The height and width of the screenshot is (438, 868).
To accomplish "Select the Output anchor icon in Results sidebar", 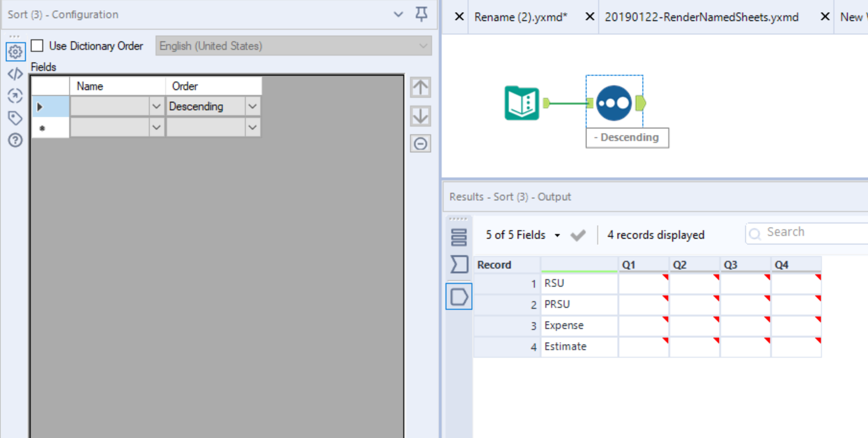I will pos(458,296).
